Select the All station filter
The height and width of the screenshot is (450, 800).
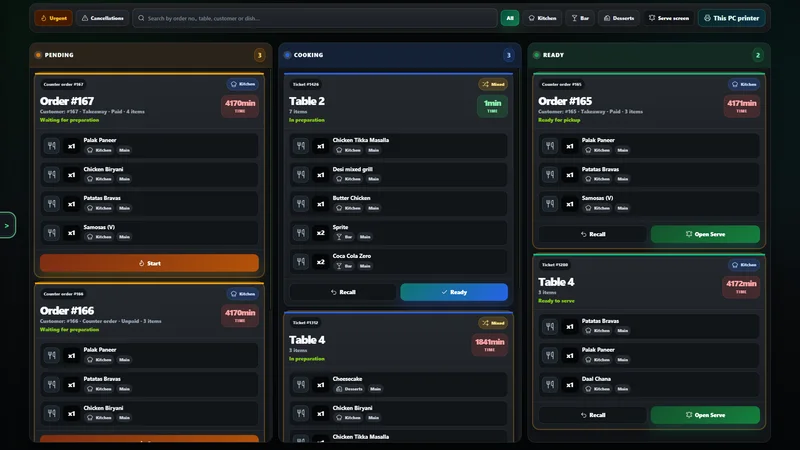(x=510, y=18)
